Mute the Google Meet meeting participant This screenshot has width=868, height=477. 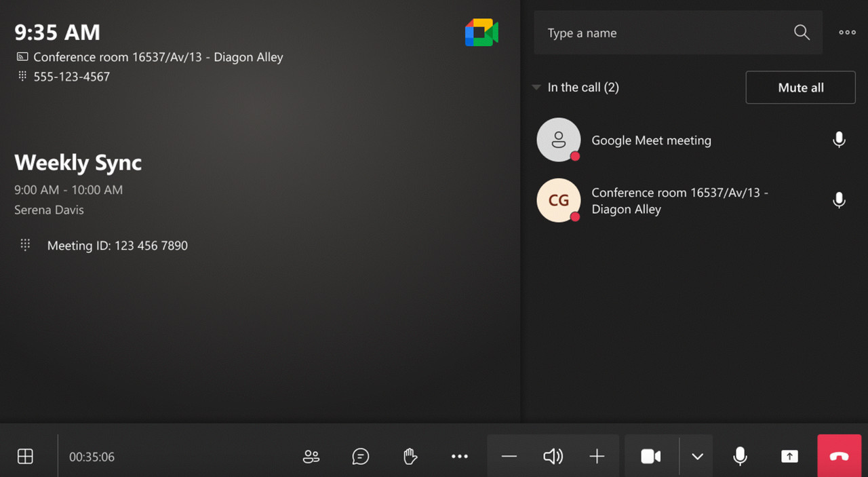(839, 140)
